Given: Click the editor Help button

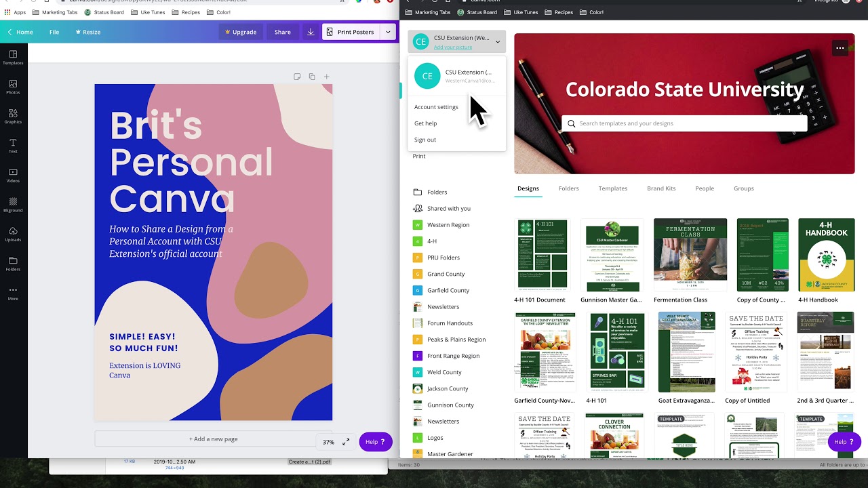Looking at the screenshot, I should (376, 442).
